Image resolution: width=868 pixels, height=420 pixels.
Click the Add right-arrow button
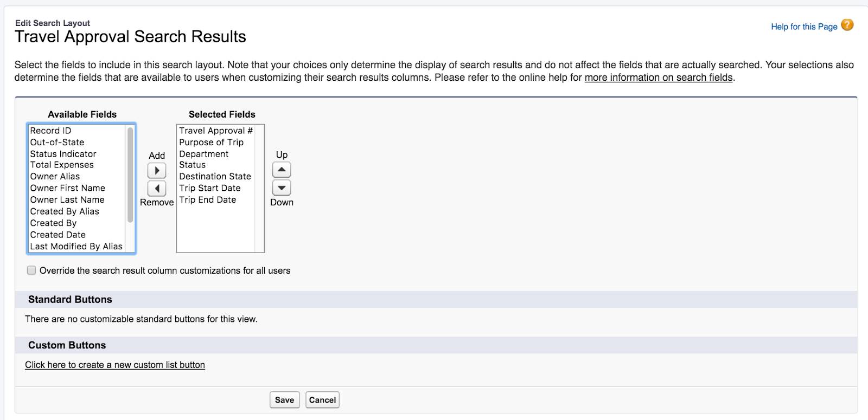pyautogui.click(x=157, y=171)
